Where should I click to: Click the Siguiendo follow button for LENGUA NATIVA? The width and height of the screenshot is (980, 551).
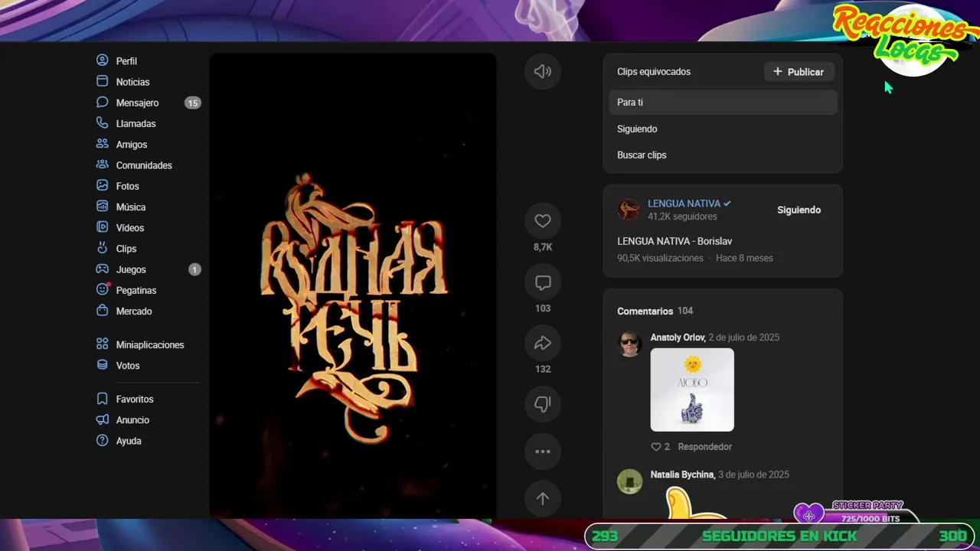pos(799,210)
